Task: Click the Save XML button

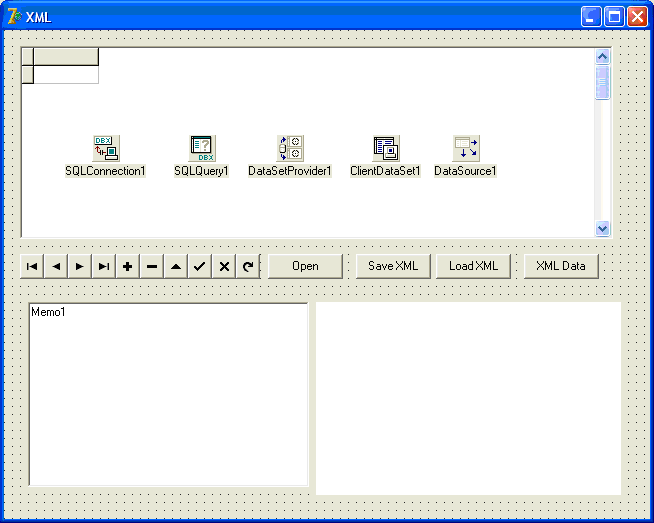Action: (393, 266)
